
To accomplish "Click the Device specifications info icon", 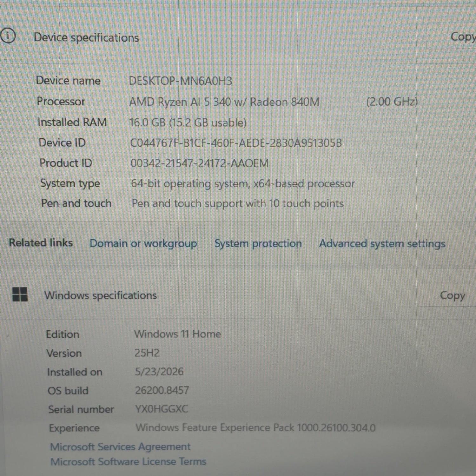I will point(8,36).
